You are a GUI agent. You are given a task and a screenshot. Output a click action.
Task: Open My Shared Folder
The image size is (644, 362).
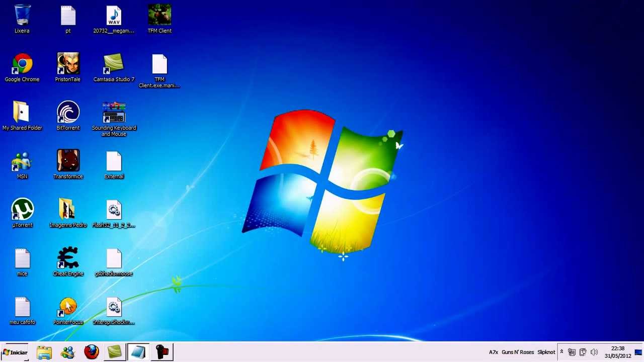[22, 116]
